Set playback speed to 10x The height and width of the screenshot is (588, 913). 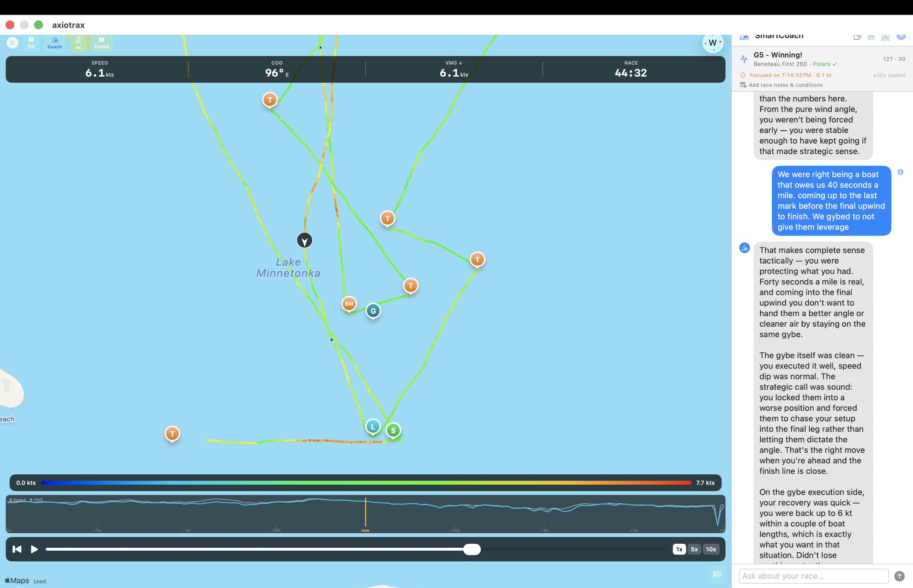click(711, 549)
